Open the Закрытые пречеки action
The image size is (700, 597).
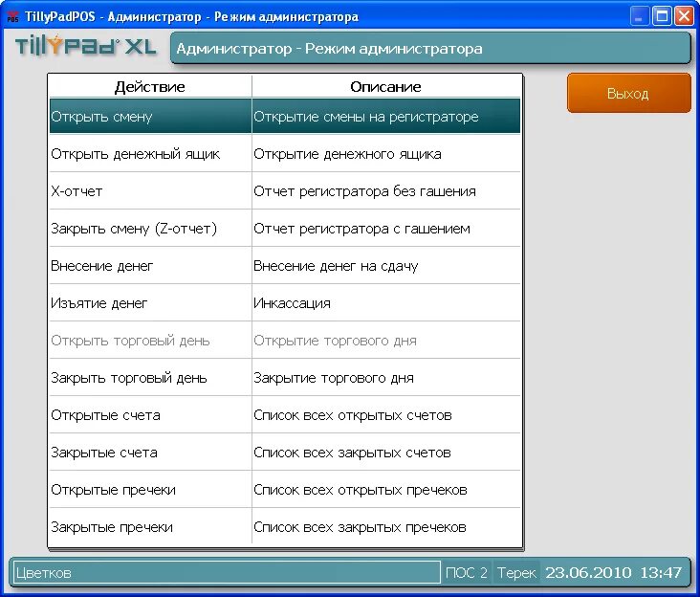[150, 527]
